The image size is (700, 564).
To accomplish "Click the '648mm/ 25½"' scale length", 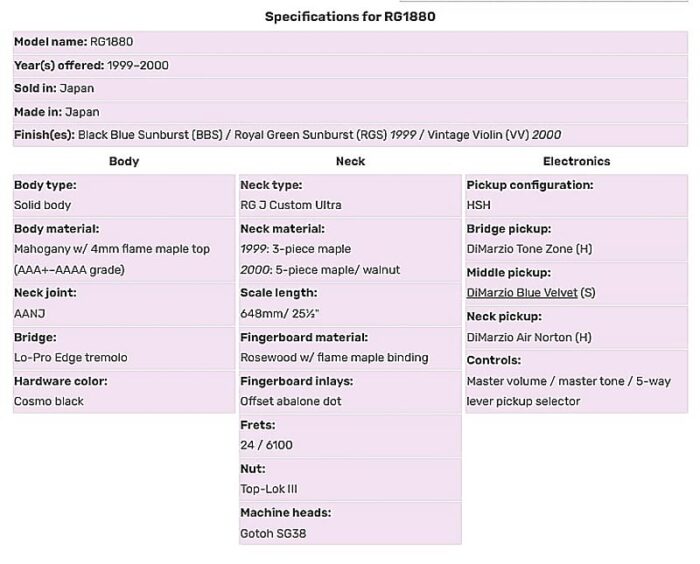I will 279,313.
